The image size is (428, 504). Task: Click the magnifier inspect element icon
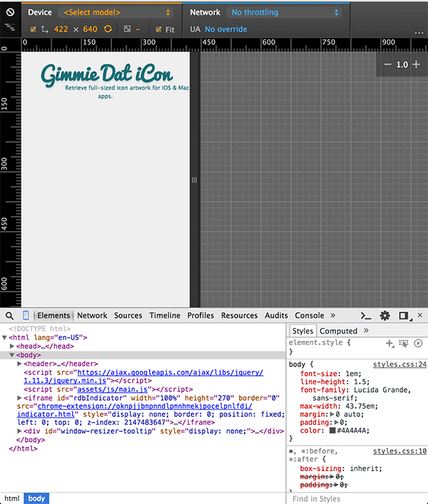[x=9, y=315]
